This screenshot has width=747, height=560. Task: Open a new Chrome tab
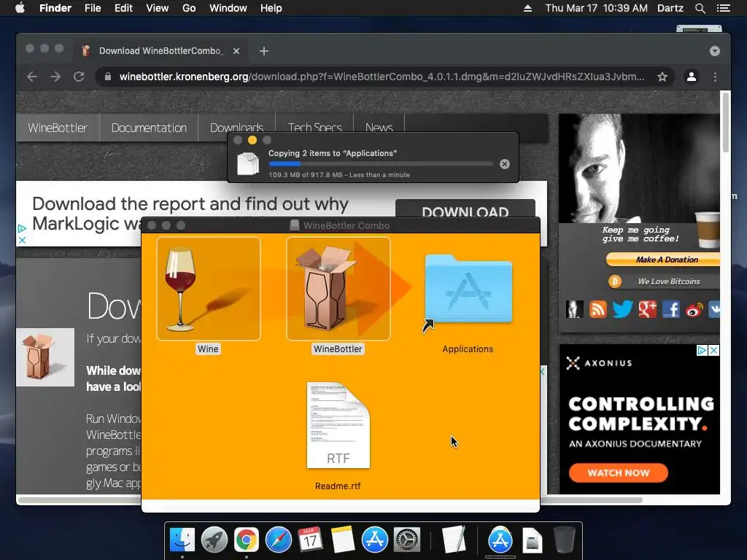pos(264,51)
